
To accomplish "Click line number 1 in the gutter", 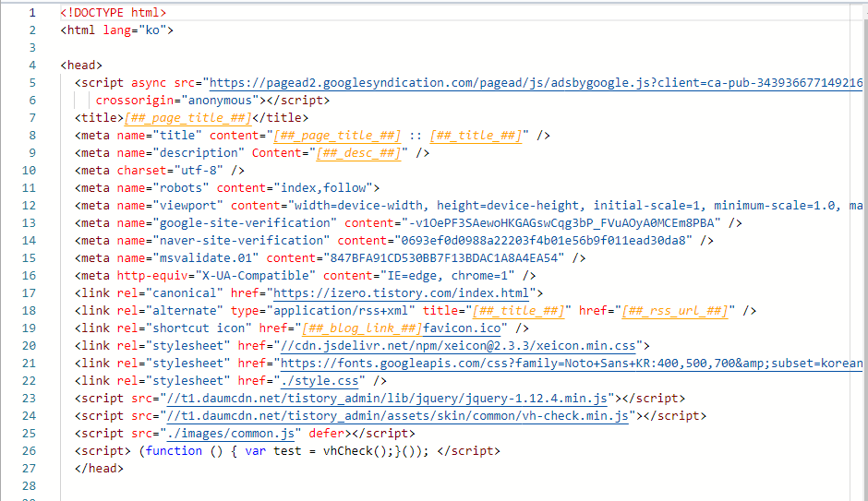I will coord(32,13).
